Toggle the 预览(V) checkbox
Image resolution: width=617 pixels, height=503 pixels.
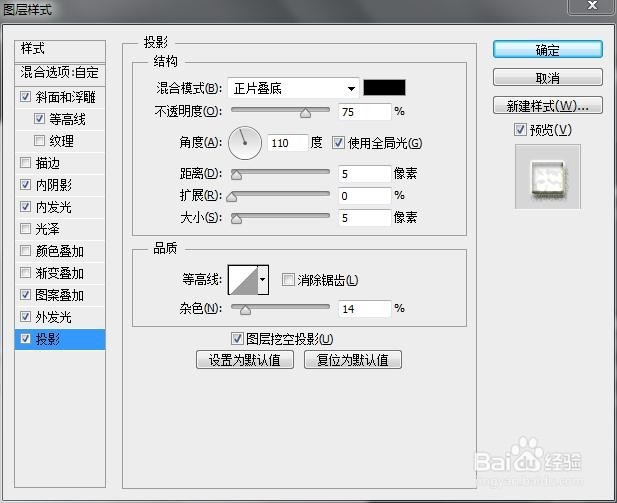[520, 129]
